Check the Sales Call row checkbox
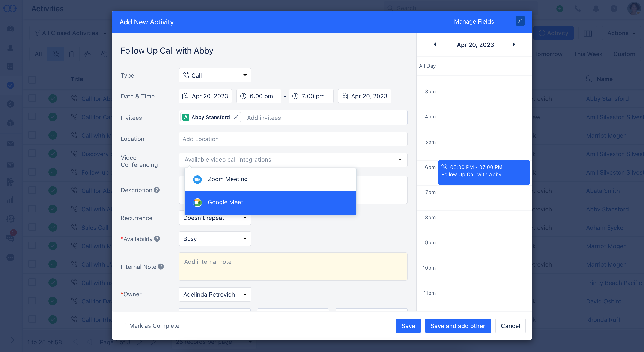The image size is (644, 352). [x=32, y=227]
